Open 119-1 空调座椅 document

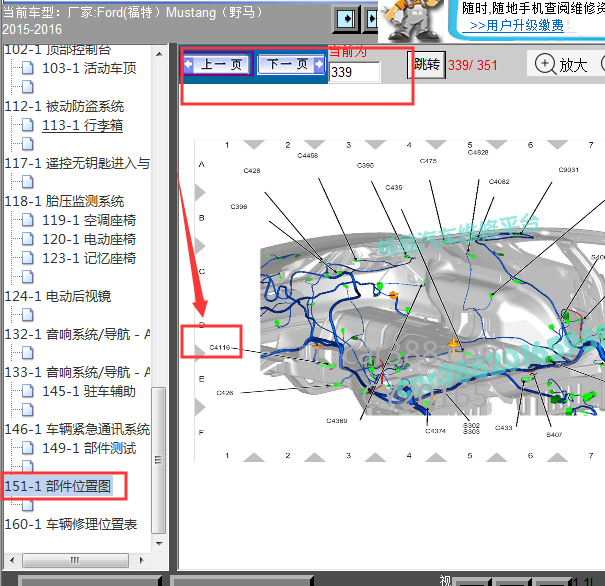[89, 220]
